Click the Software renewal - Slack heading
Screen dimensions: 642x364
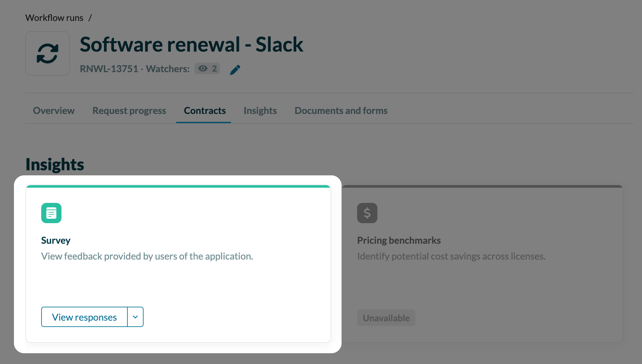coord(191,44)
